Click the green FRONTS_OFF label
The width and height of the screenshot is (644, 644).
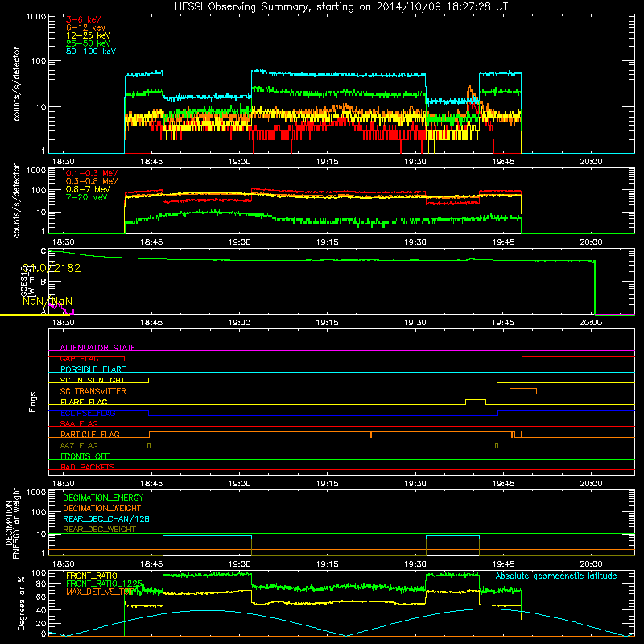(x=85, y=456)
